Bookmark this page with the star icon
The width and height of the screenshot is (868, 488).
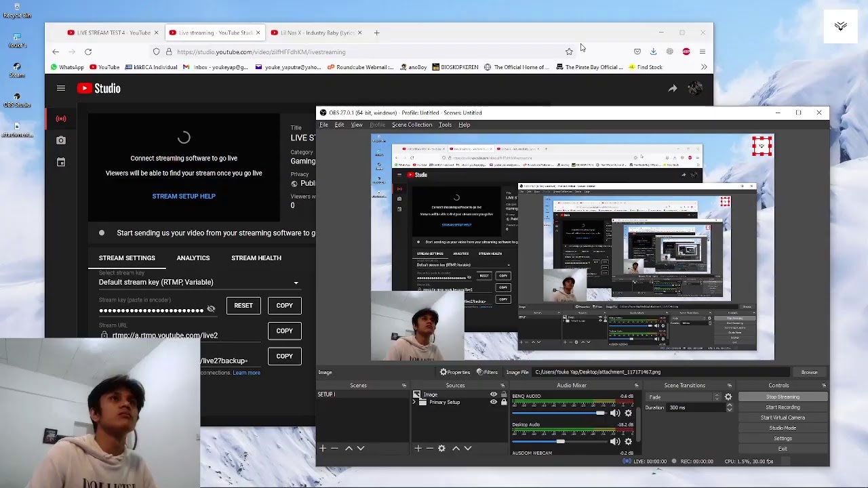pos(569,52)
